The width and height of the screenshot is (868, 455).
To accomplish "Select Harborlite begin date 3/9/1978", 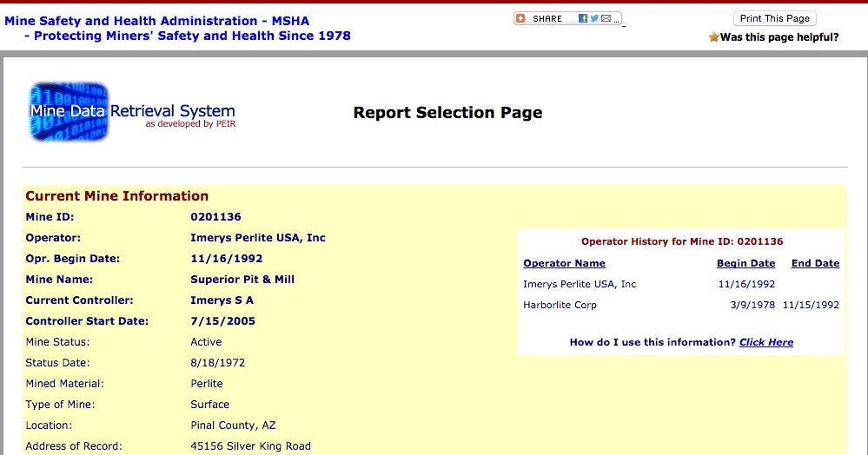I will [752, 305].
